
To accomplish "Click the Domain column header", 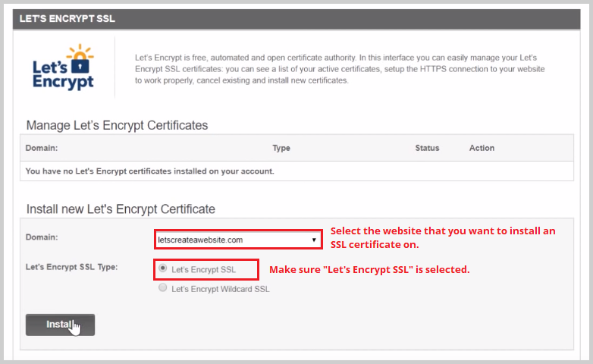I will pyautogui.click(x=42, y=148).
